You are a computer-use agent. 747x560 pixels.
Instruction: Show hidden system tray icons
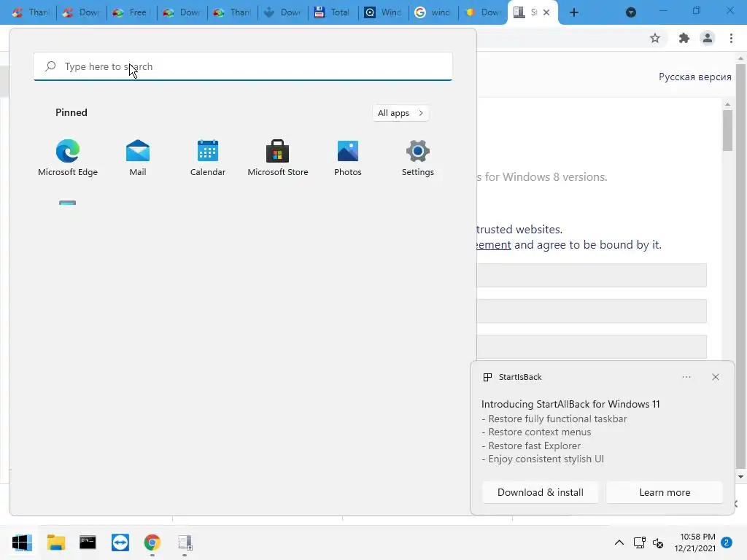[619, 542]
